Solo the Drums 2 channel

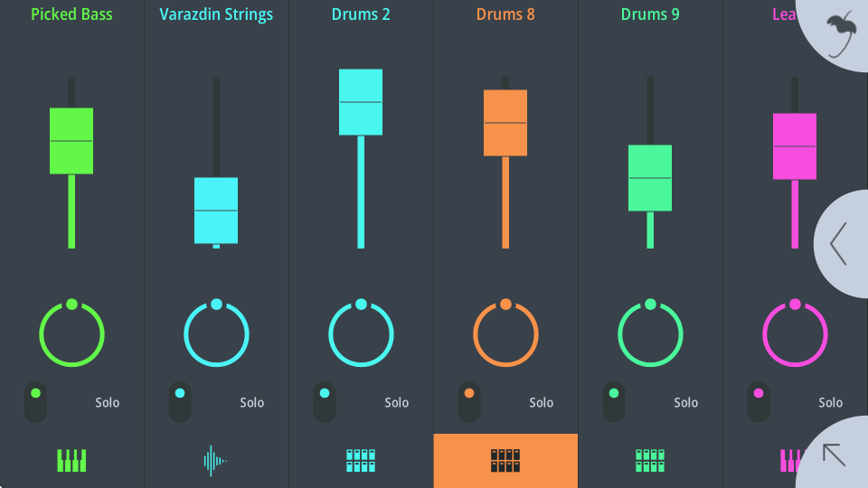397,402
